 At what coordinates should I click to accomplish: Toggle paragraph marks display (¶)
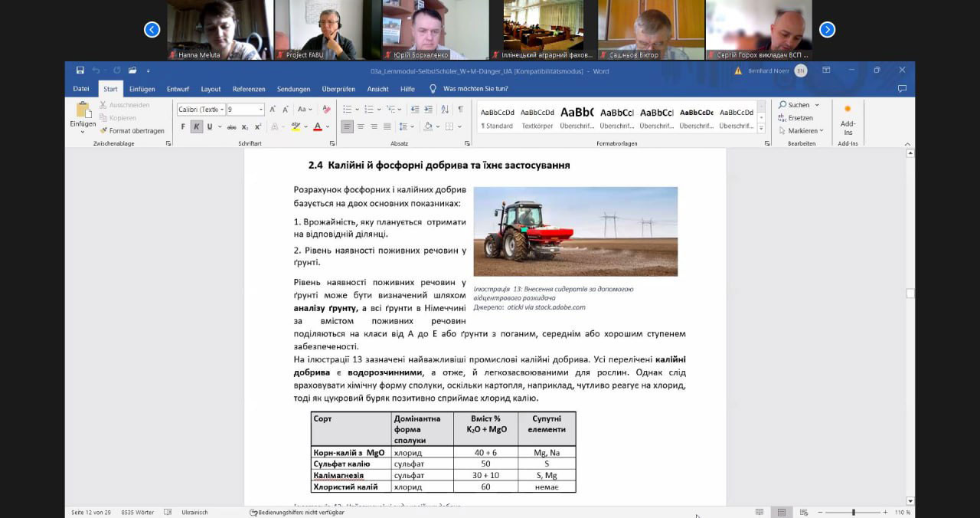(460, 110)
